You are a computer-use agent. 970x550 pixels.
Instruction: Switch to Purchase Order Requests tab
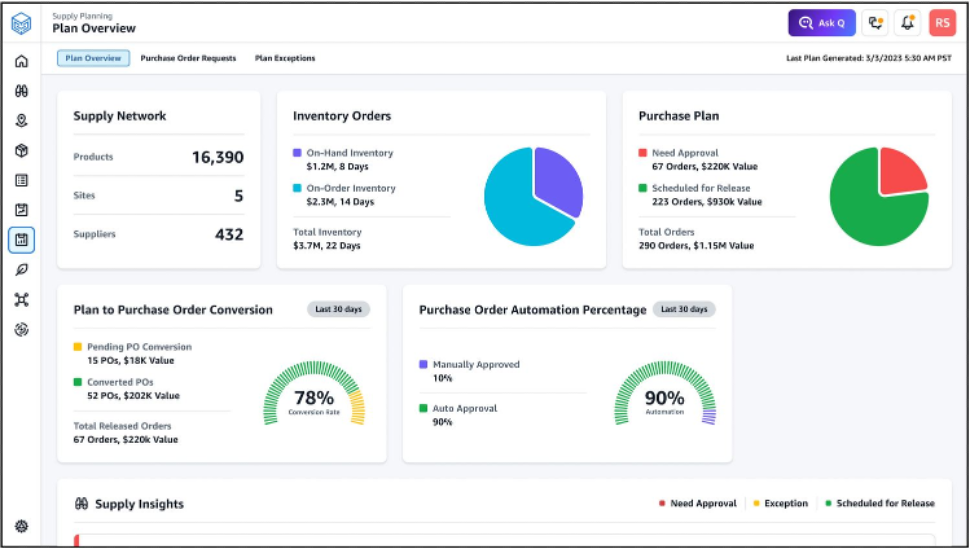point(188,58)
